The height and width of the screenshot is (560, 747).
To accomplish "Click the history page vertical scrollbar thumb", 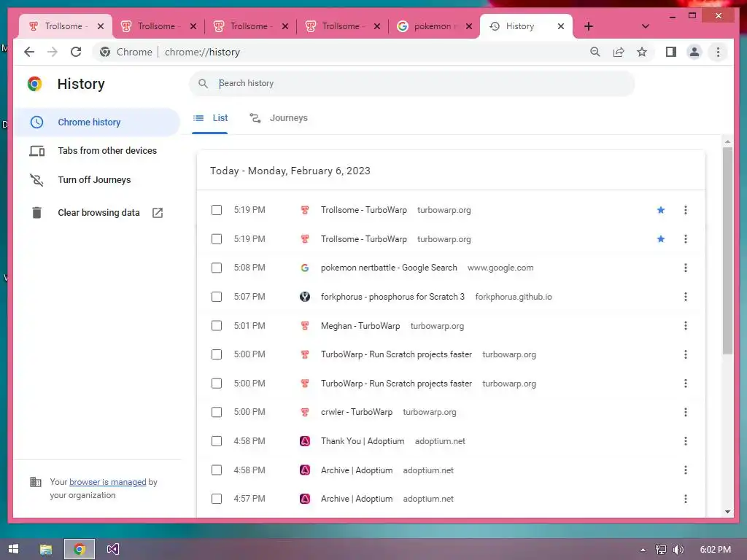I will tap(727, 251).
